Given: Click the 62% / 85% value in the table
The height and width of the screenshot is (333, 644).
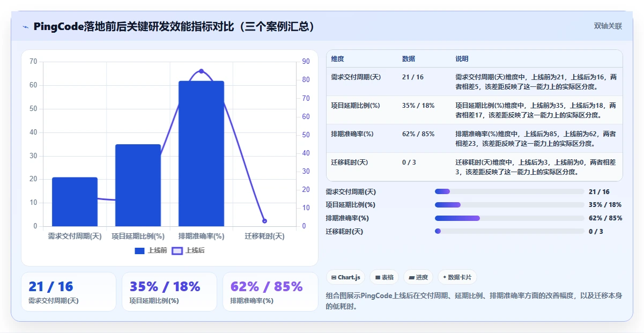Looking at the screenshot, I should (x=418, y=134).
